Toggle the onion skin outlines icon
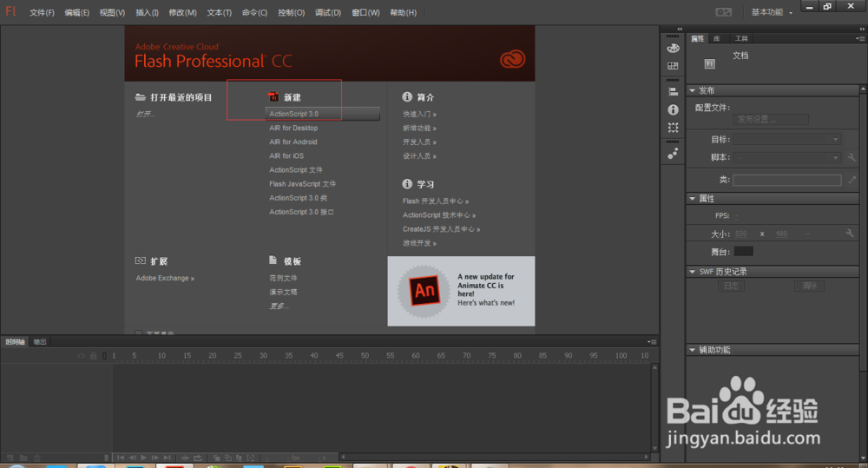This screenshot has width=868, height=468. tap(227, 458)
